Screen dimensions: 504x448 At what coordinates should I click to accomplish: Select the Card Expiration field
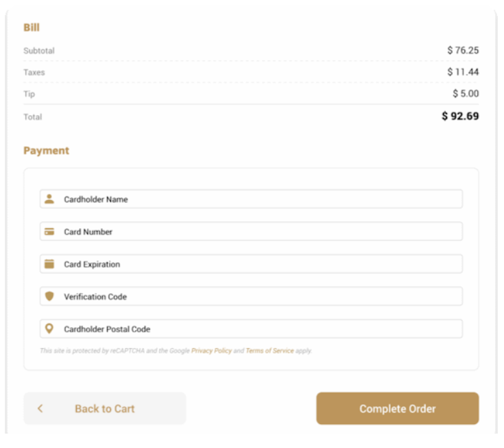click(261, 264)
